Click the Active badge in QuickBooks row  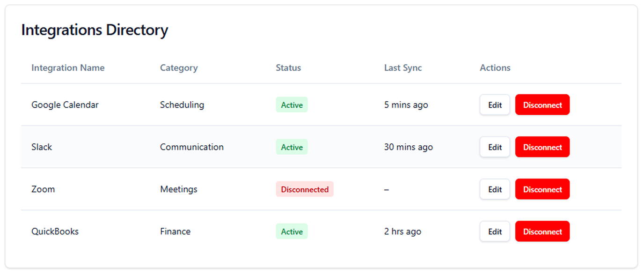click(292, 231)
